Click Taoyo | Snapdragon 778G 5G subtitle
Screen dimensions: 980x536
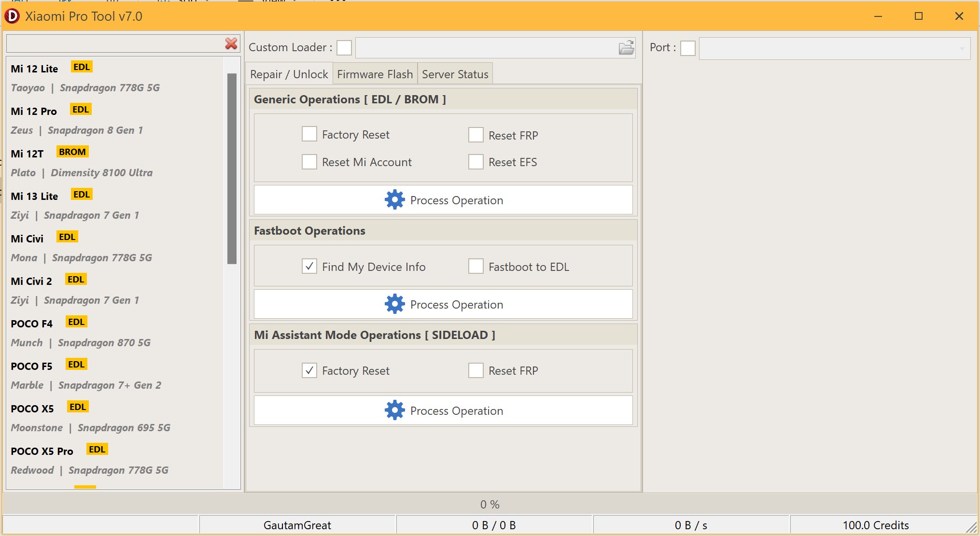click(x=85, y=88)
